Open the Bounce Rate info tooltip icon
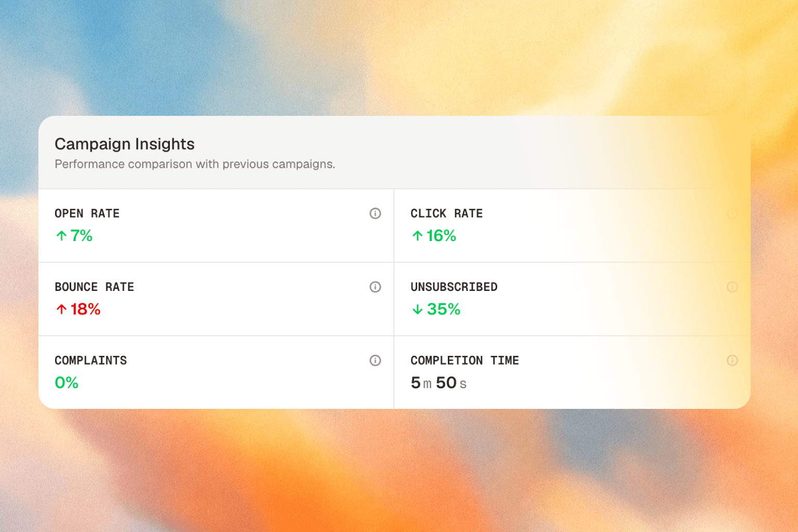 click(x=375, y=287)
